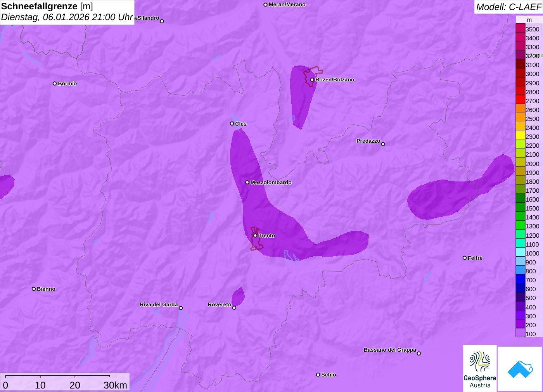The image size is (543, 392).
Task: Pick the 700 m blue legend swatch
Action: click(x=521, y=279)
